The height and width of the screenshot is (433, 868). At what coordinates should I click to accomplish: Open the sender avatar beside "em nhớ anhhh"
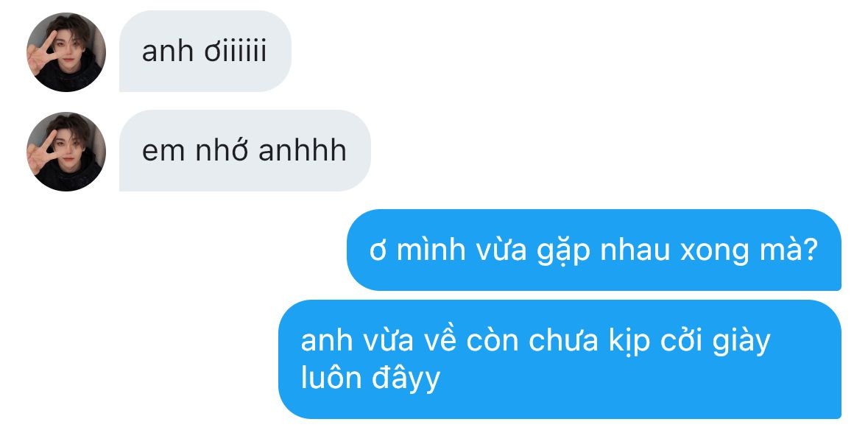point(66,152)
